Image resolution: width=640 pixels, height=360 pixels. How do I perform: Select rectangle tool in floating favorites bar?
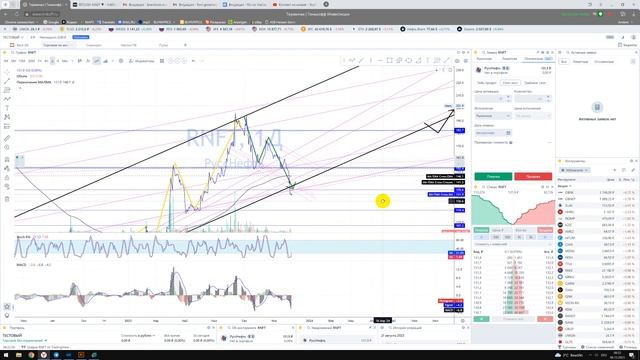pyautogui.click(x=389, y=60)
